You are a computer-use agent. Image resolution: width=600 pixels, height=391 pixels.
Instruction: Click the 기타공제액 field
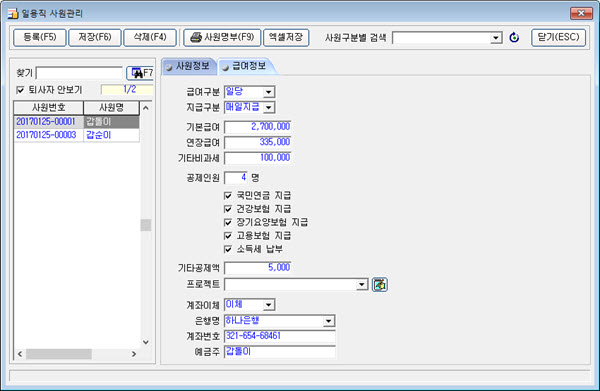pyautogui.click(x=258, y=267)
